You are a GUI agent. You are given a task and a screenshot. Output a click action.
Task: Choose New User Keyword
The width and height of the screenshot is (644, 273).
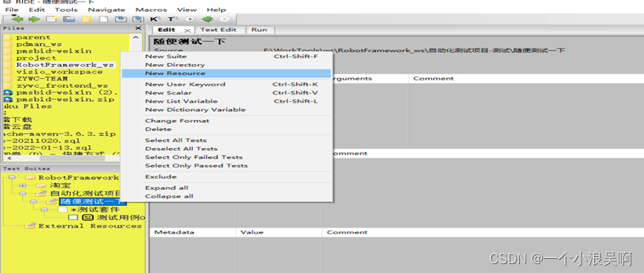[227, 84]
